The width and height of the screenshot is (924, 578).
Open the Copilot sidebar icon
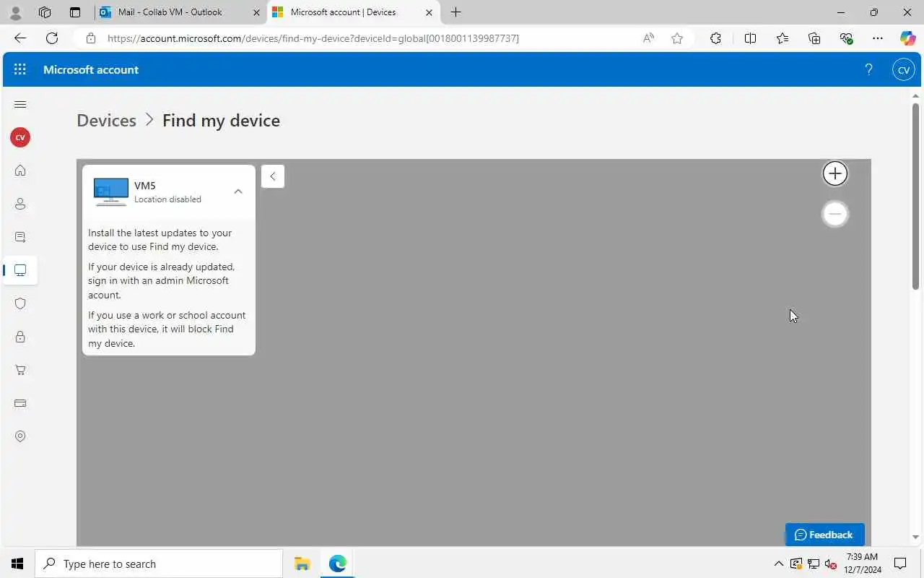pos(907,38)
